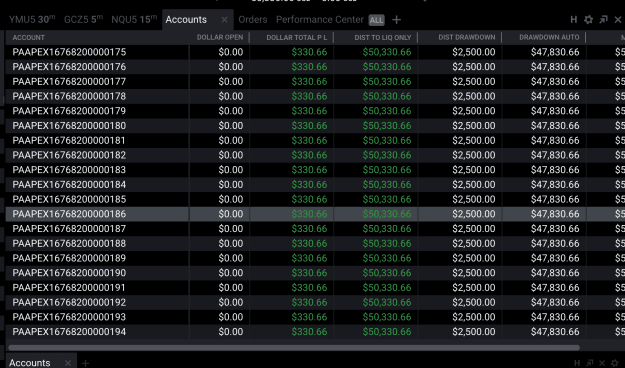Sort by ACCOUNT column header
The width and height of the screenshot is (625, 368).
pos(28,37)
